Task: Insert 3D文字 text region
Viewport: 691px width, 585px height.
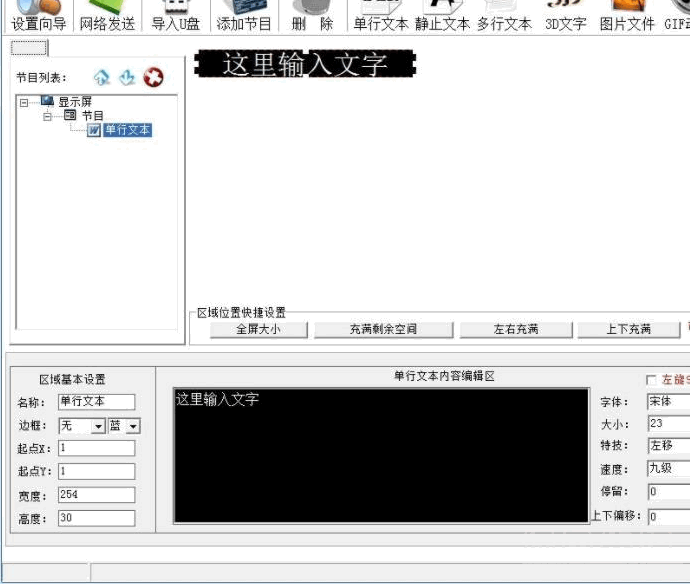Action: (x=566, y=16)
